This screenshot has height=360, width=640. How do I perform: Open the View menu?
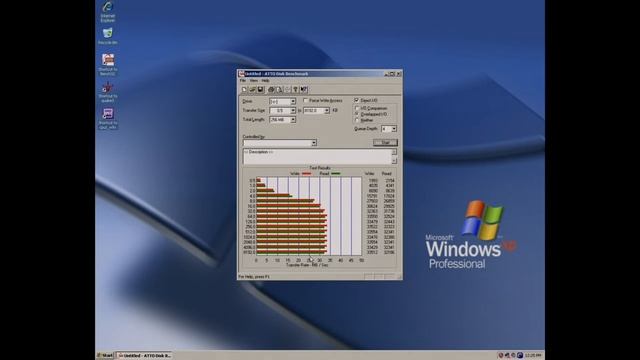coord(254,81)
